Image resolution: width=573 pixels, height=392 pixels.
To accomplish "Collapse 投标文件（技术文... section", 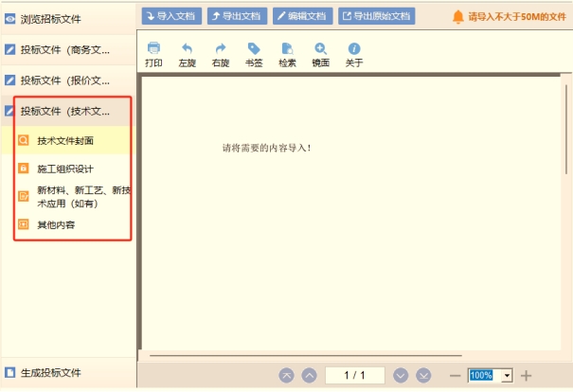I will click(x=68, y=111).
